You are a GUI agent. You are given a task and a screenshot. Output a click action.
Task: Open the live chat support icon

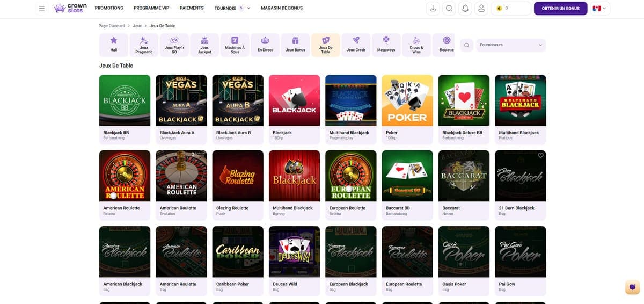[x=633, y=287]
